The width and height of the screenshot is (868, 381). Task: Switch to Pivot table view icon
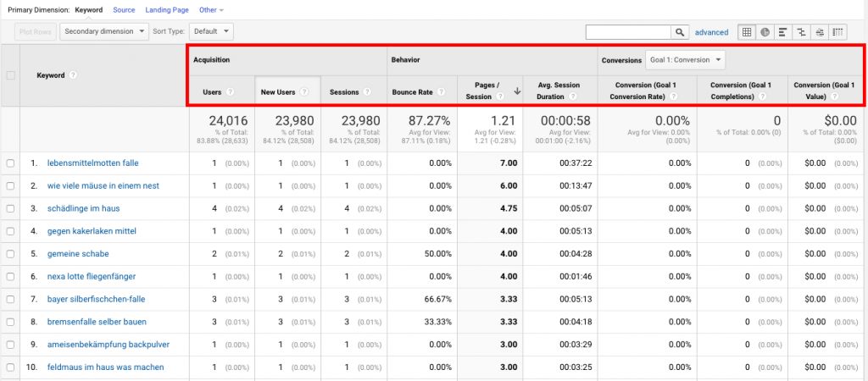pyautogui.click(x=838, y=32)
